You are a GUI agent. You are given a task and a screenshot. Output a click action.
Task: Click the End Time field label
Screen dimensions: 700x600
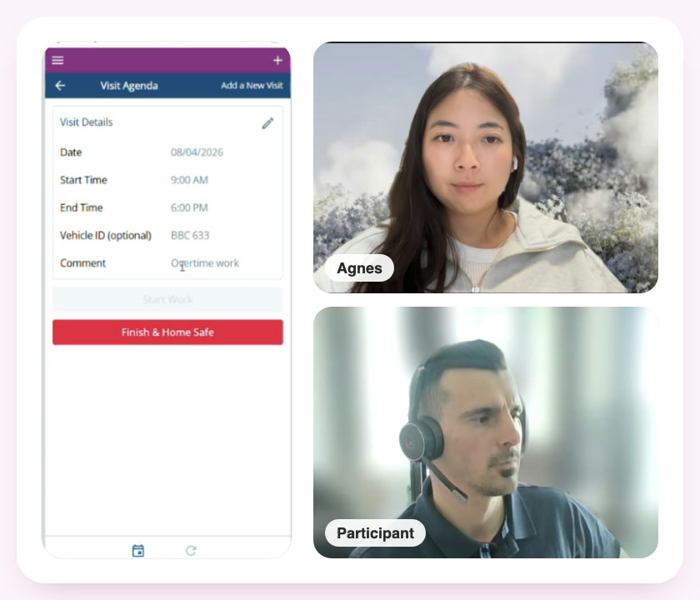[x=82, y=207]
